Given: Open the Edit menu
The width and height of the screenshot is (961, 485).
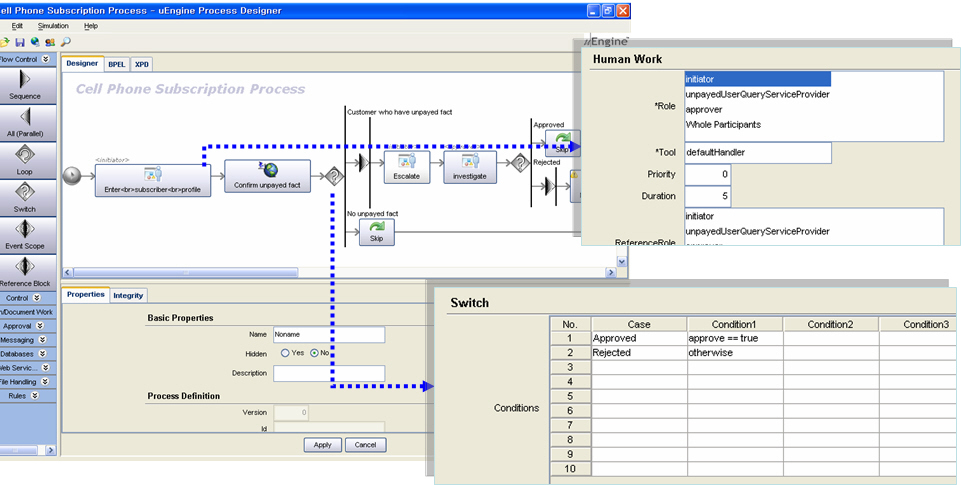Looking at the screenshot, I should point(17,26).
